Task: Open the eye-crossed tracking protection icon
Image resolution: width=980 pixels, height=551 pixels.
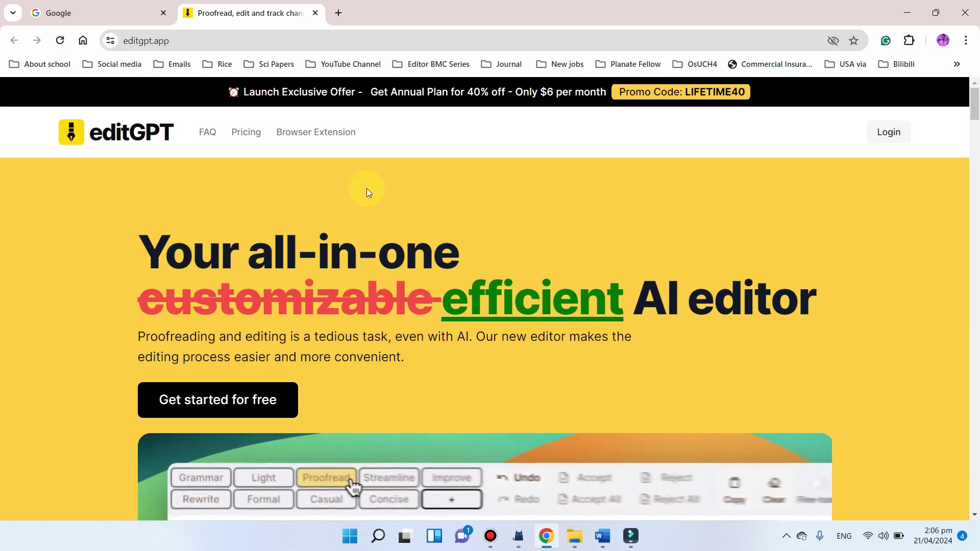Action: point(833,40)
